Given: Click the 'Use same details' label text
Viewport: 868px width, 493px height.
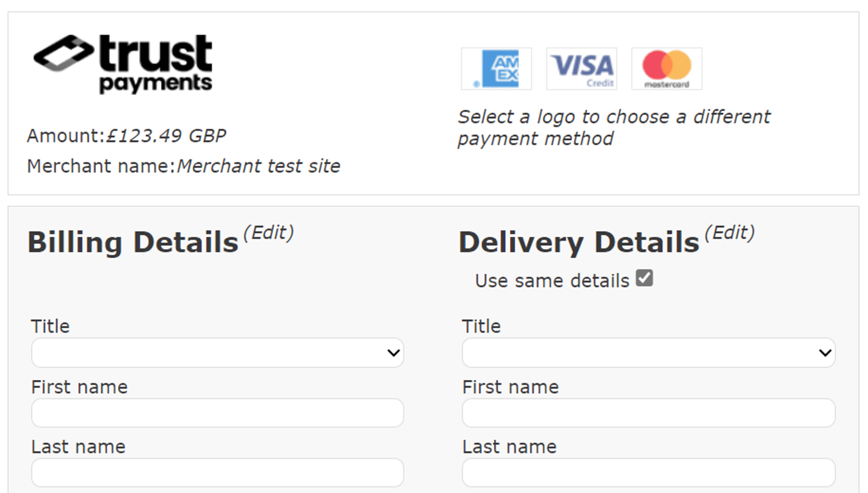Looking at the screenshot, I should pyautogui.click(x=552, y=281).
